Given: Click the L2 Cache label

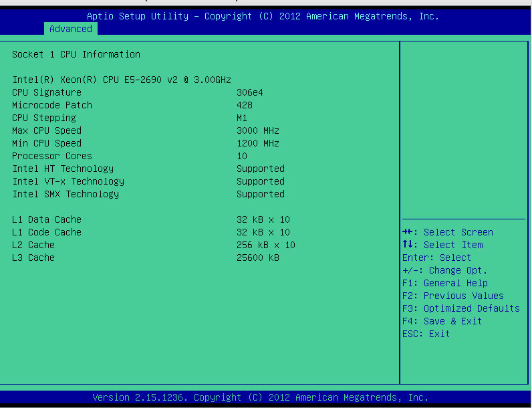Looking at the screenshot, I should pos(33,245).
